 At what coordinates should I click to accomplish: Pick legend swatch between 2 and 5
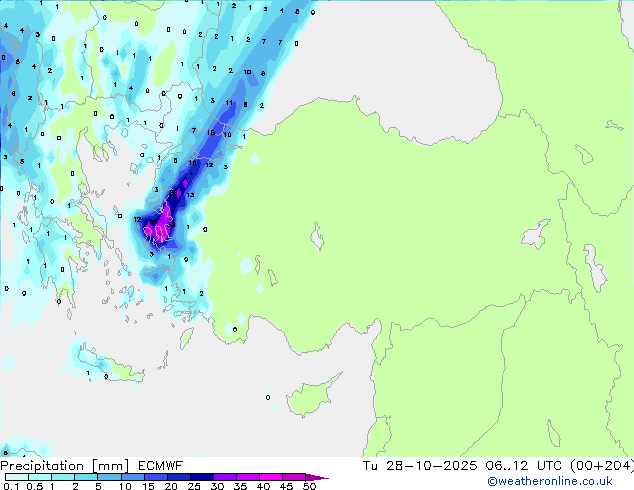click(x=86, y=477)
